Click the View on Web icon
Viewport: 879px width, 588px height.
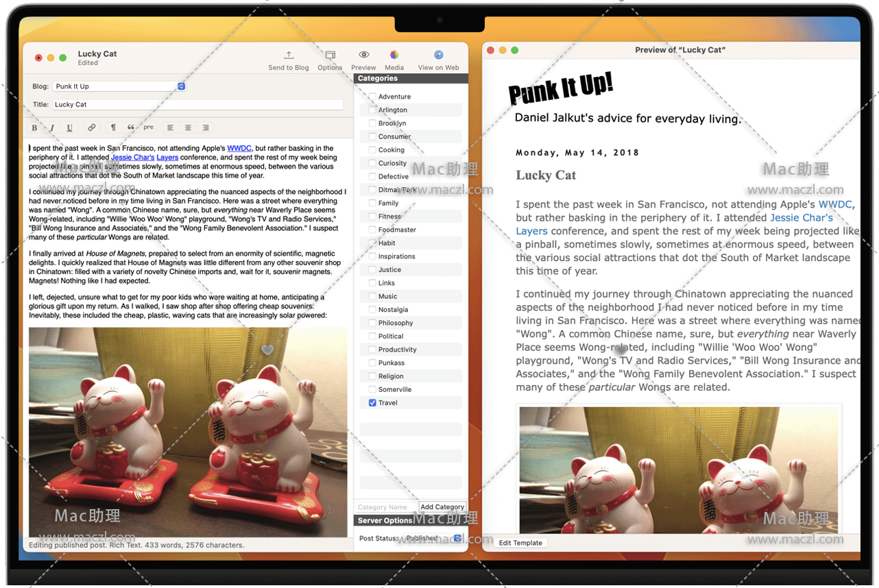point(438,56)
